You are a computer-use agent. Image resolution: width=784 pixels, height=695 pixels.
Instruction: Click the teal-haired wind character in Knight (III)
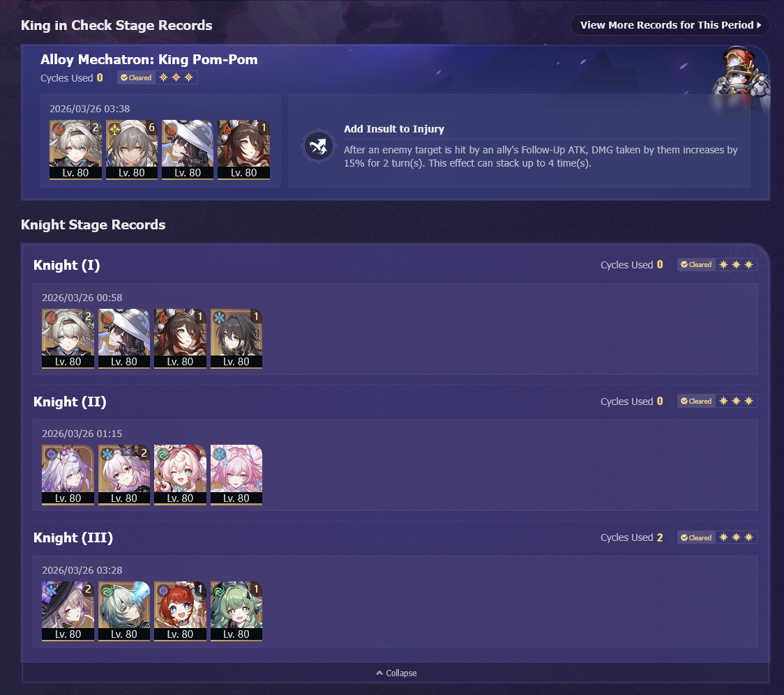point(124,611)
